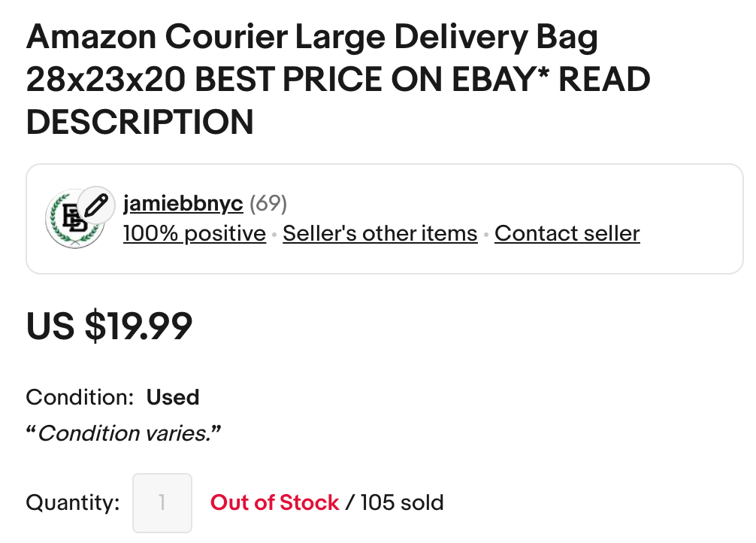This screenshot has width=756, height=543.
Task: Open the jamiebbnyc seller profile
Action: coord(183,203)
